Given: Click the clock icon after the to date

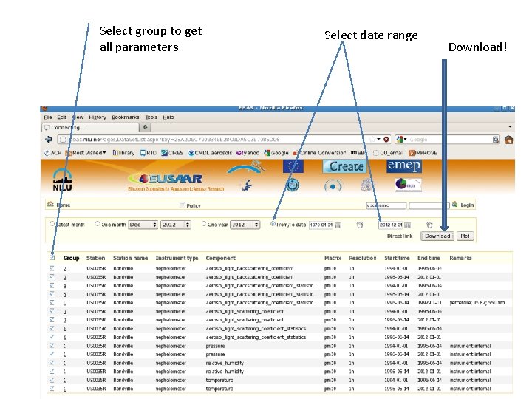Looking at the screenshot, I should 429,225.
